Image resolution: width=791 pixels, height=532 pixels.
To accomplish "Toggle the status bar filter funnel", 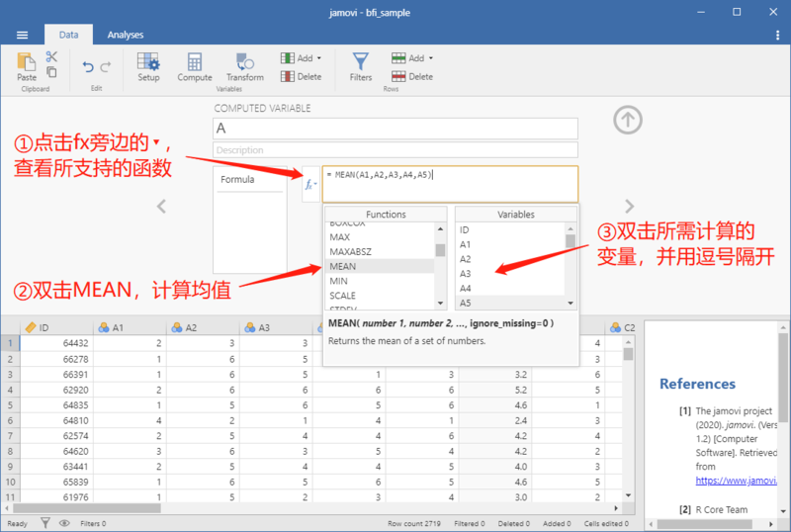I will pyautogui.click(x=45, y=523).
